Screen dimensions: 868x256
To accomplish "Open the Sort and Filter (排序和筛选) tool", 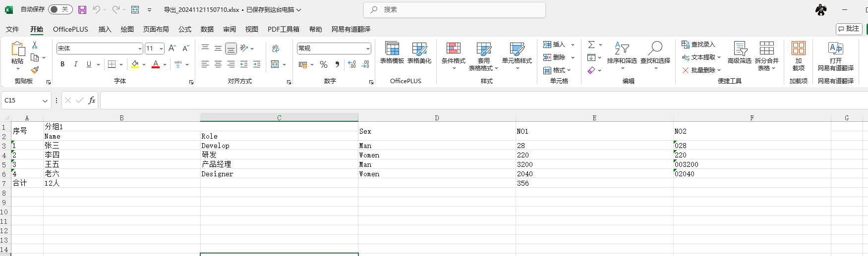I will pyautogui.click(x=622, y=49).
